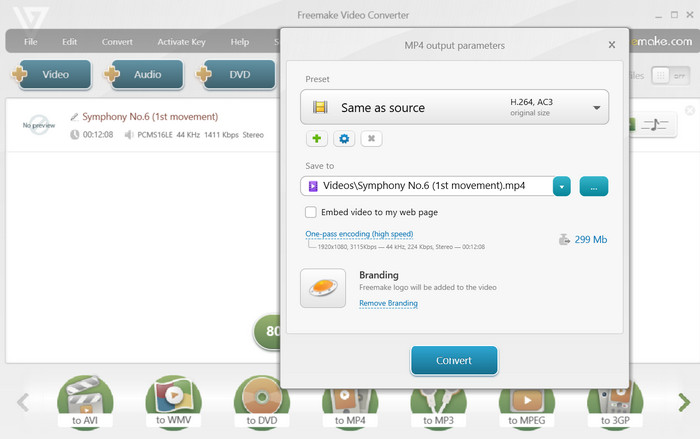700x439 pixels.
Task: Select the to WMV output format
Action: pyautogui.click(x=173, y=402)
